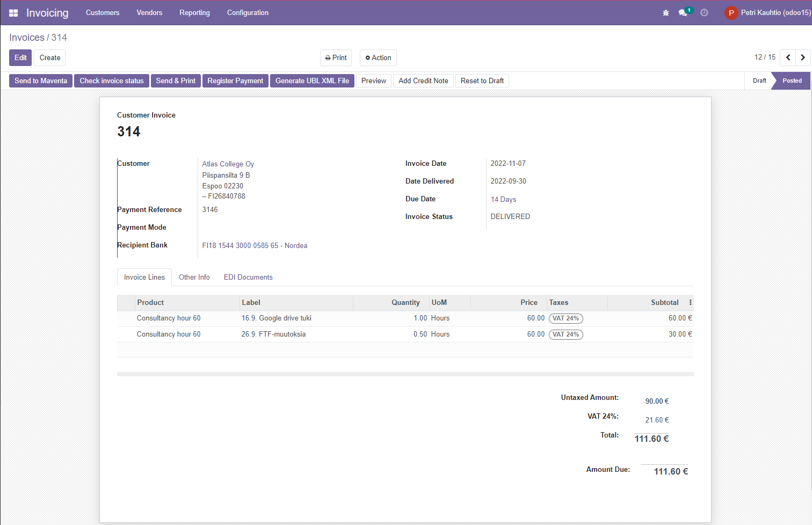
Task: Click the VAT amount 21.60 €
Action: 657,420
